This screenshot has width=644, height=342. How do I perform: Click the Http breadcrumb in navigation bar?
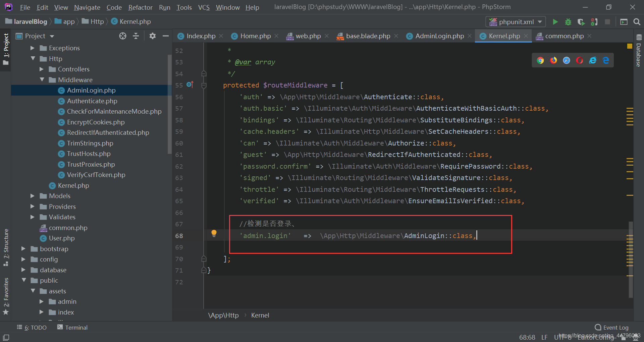(x=93, y=21)
